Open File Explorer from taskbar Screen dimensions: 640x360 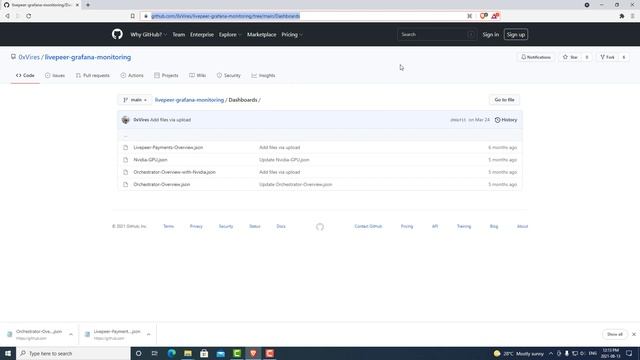188,353
